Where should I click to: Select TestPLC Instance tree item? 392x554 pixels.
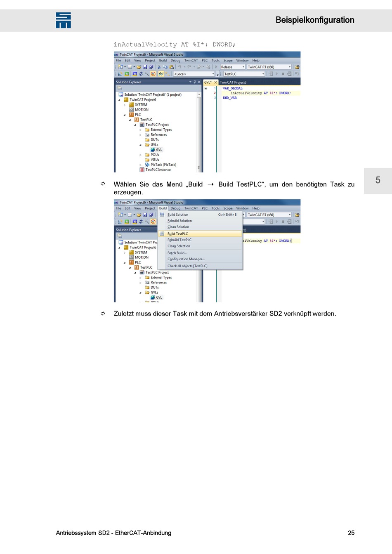tap(158, 170)
